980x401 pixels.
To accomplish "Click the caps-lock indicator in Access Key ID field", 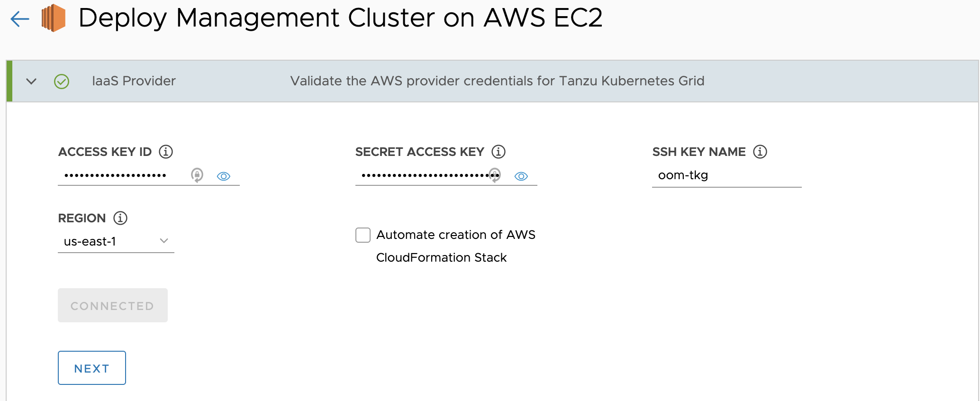I will [x=197, y=175].
